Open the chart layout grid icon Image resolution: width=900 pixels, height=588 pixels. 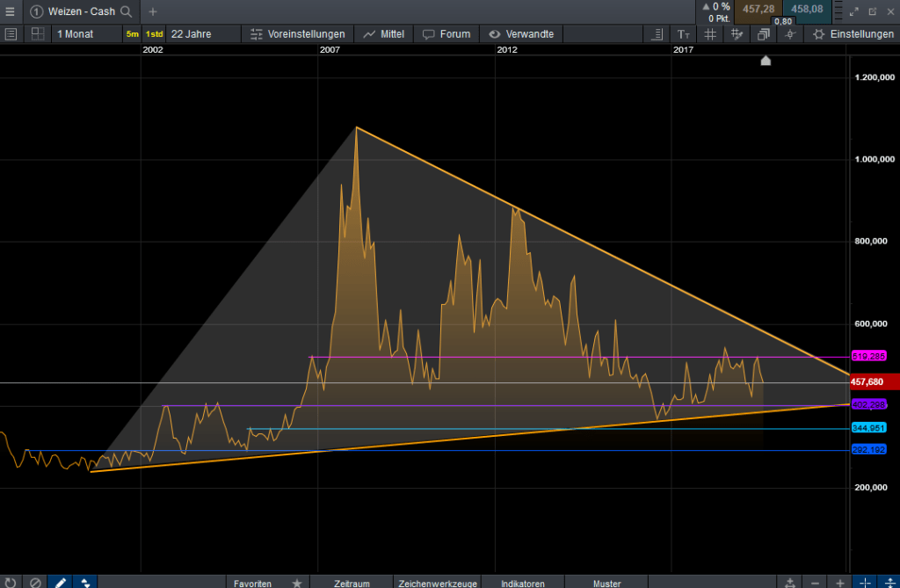[x=38, y=34]
